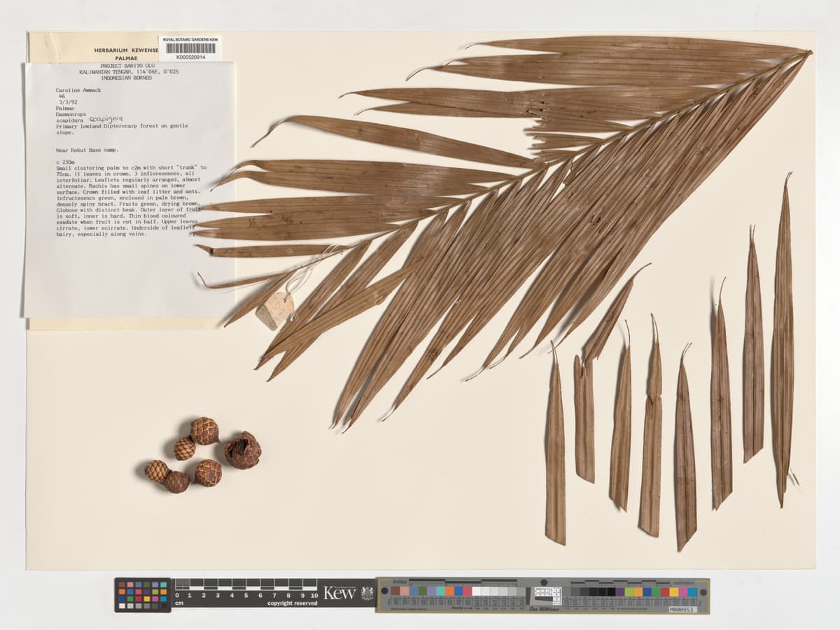Viewport: 840px width, 630px height.
Task: Click the split-open fruit in the cluster
Action: 242,450
